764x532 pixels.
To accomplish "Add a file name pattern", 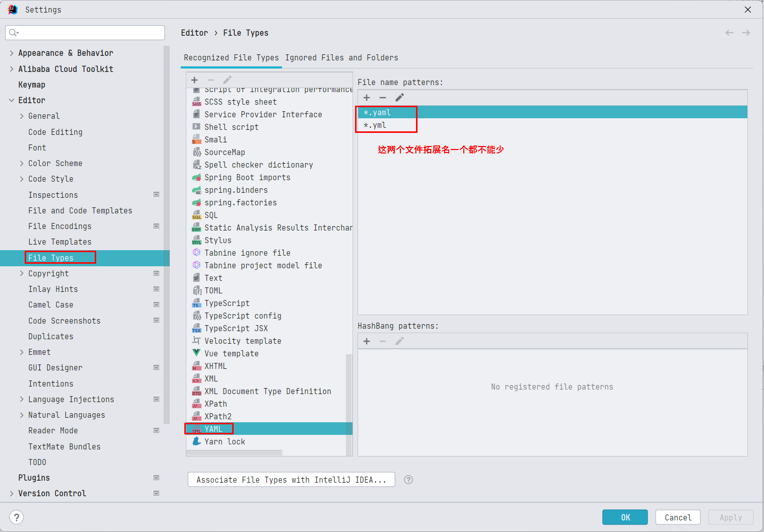I will pyautogui.click(x=367, y=98).
